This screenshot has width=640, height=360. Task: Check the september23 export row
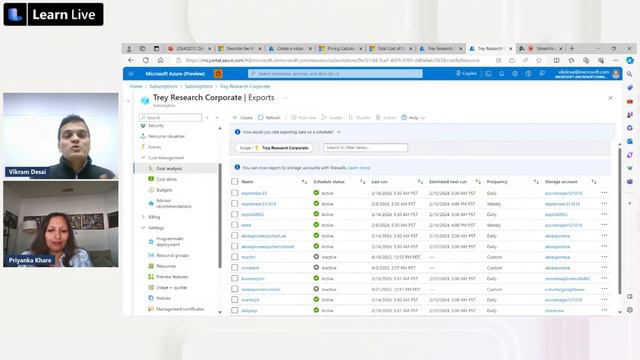point(235,193)
